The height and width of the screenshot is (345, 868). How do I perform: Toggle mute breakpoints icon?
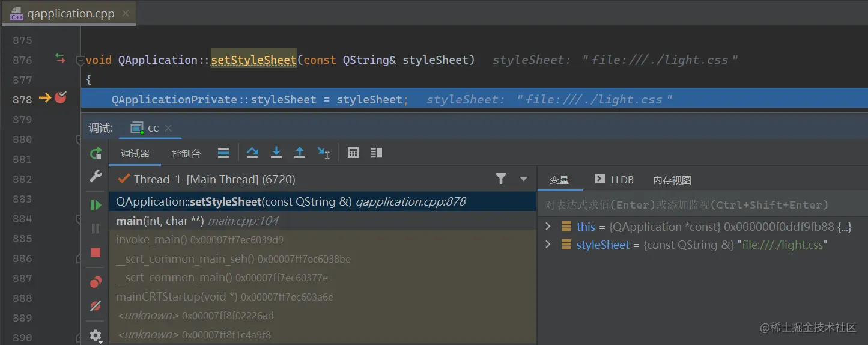coord(96,306)
